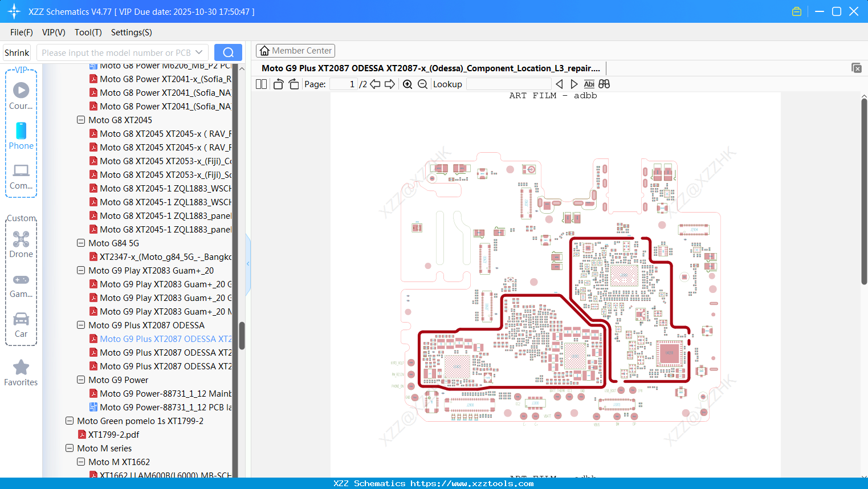Image resolution: width=868 pixels, height=489 pixels.
Task: Collapse the Moto G9 Power folder
Action: coord(81,380)
